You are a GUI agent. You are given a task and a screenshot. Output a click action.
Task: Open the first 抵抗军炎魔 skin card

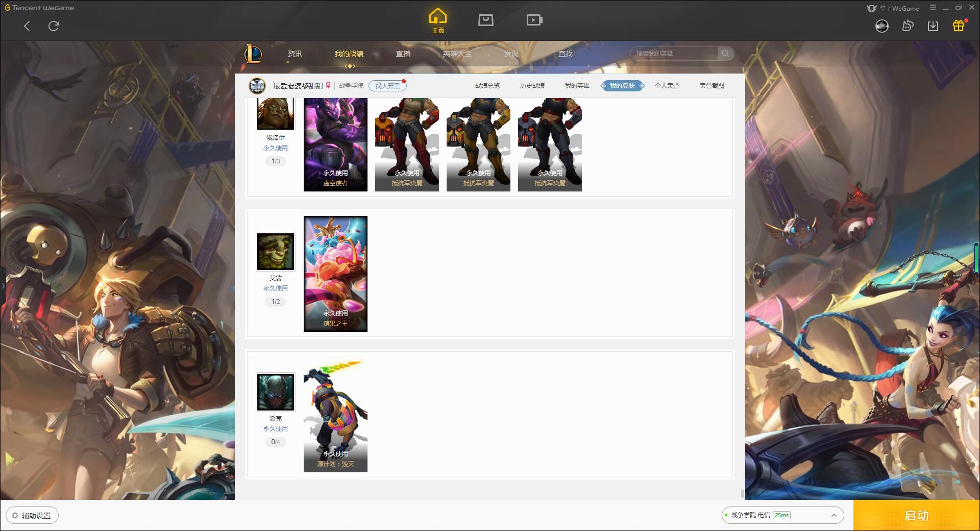407,144
